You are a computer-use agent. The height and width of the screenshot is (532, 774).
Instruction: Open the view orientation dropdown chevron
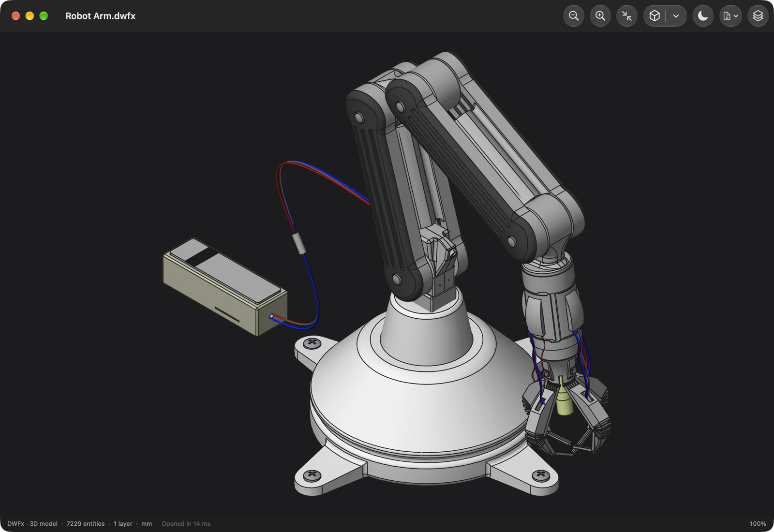[676, 16]
